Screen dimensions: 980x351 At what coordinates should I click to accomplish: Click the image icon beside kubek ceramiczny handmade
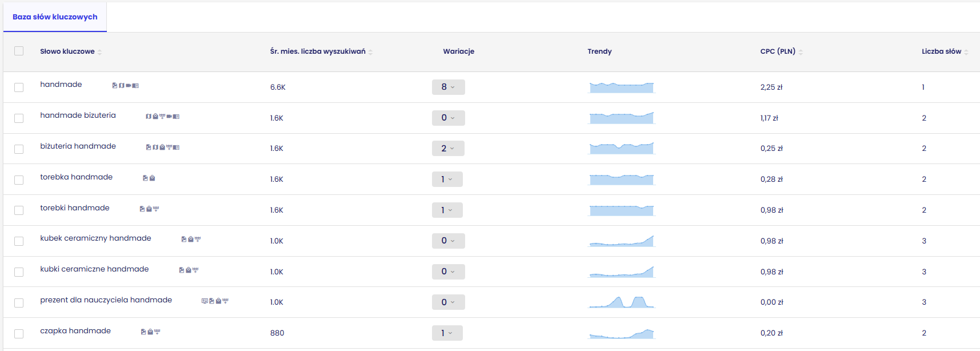pos(184,240)
